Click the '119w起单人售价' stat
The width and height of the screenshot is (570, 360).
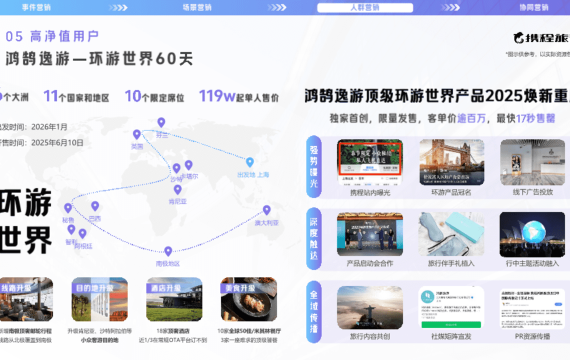[239, 96]
